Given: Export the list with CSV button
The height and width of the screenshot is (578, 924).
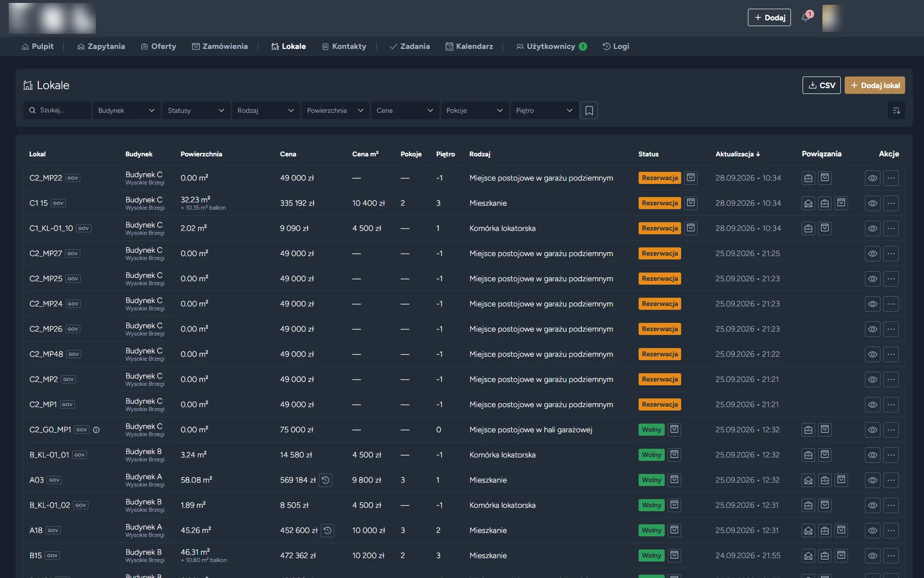Looking at the screenshot, I should [821, 85].
